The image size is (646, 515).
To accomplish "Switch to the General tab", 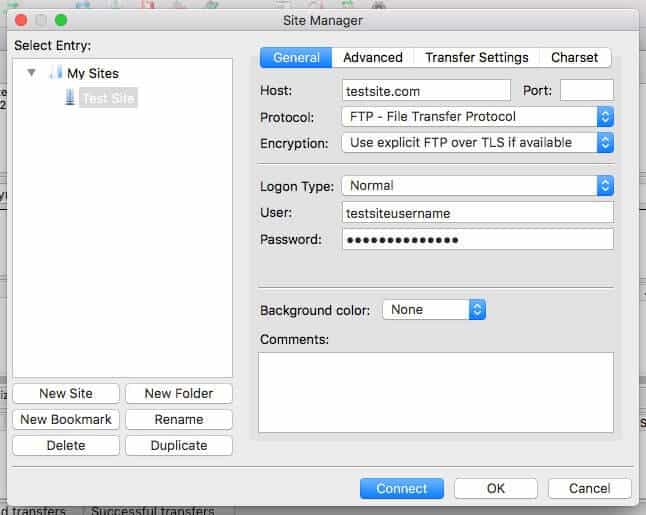I will click(296, 57).
